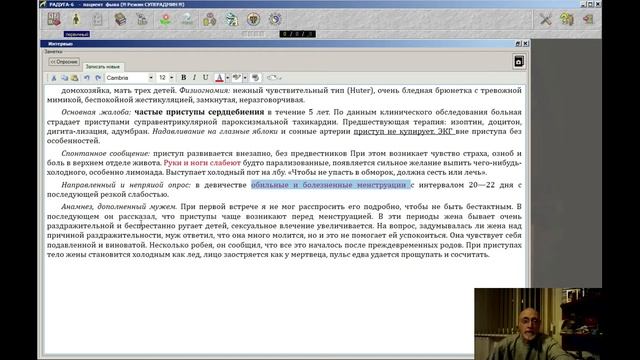Undo last edit in the editor toolbar
Image resolution: width=640 pixels, height=360 pixels.
pos(87,78)
